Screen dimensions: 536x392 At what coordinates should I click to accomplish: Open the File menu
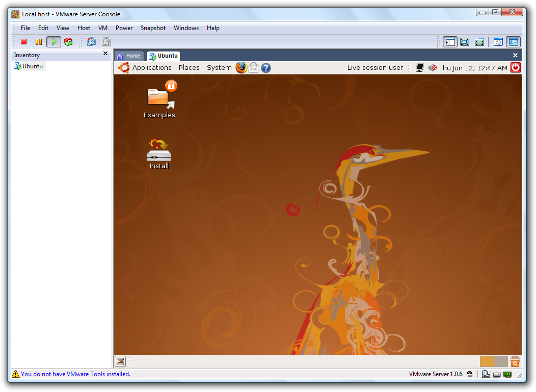pos(25,28)
